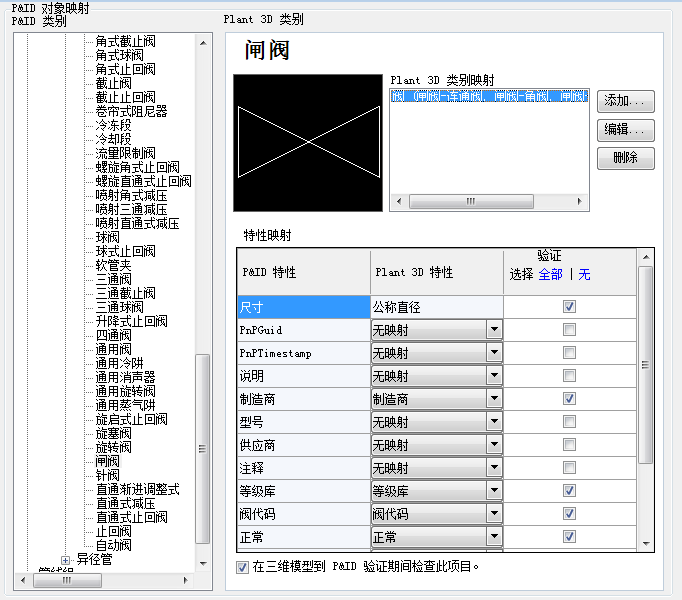Uncheck validation checkbox for 正常 row

(x=569, y=536)
